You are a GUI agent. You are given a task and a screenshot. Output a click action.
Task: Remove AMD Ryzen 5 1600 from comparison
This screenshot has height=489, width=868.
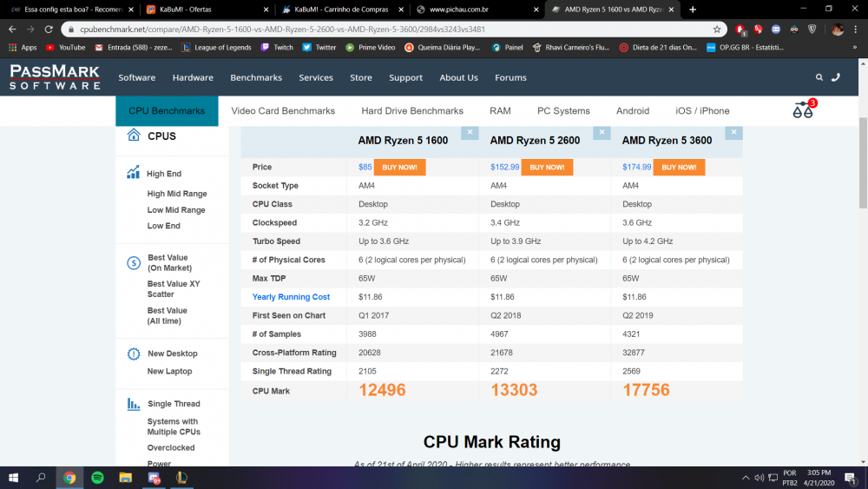coord(470,133)
